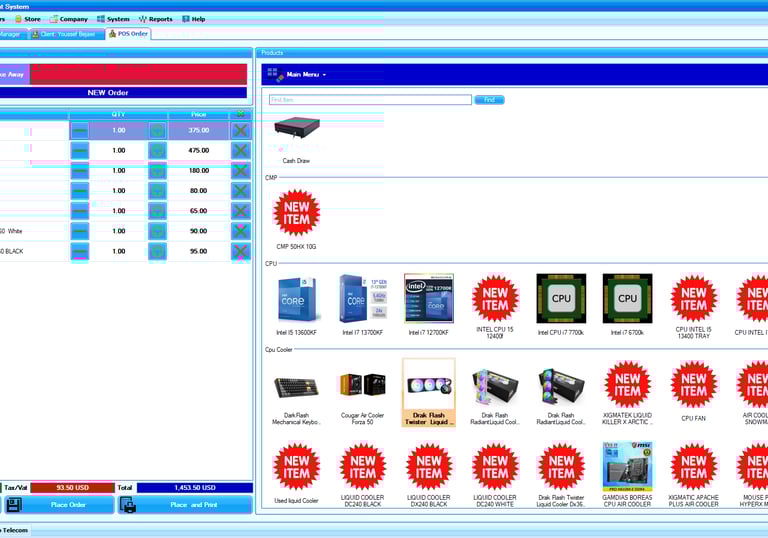Select Drak Flash Twister Liquid Cooler Dx36
768x538 pixels.
(x=561, y=474)
